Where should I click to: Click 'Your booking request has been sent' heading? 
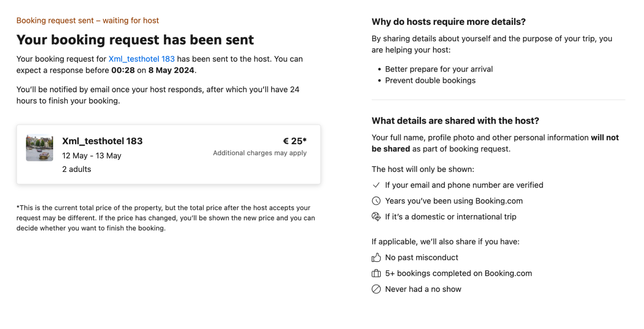click(135, 40)
